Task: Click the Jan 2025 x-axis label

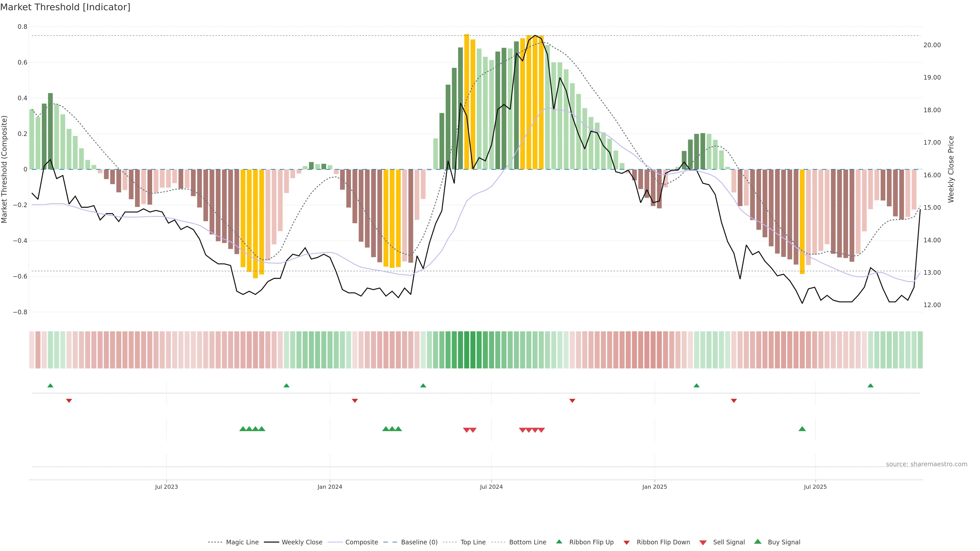Action: coord(654,487)
